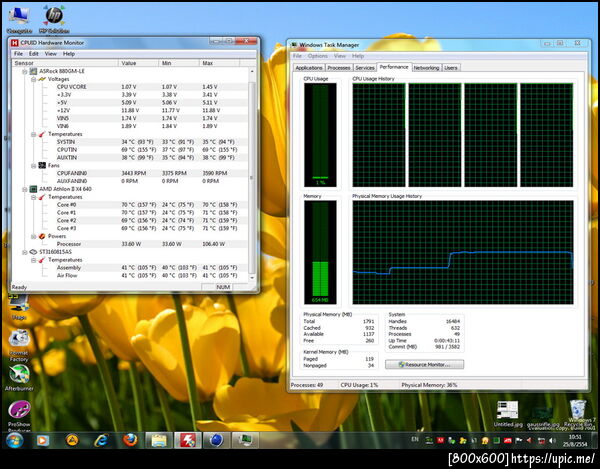Click the ASRock motherboard icon in tree
Viewport: 600px width, 469px height.
[x=33, y=71]
